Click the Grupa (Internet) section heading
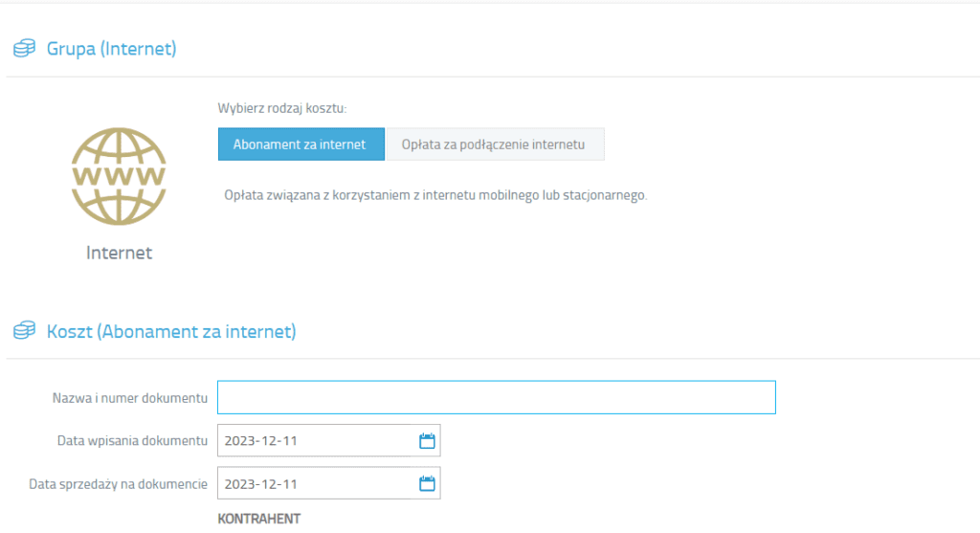Viewport: 980px width, 533px height. tap(111, 48)
